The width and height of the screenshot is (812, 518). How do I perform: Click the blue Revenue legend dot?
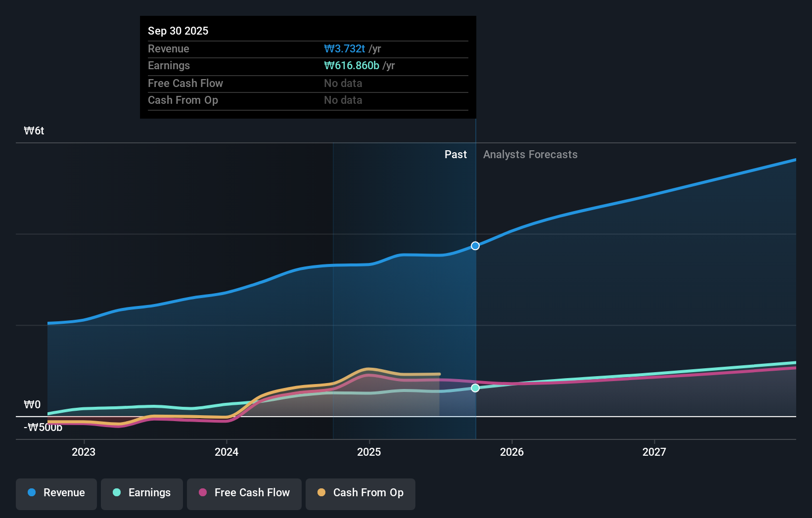[31, 493]
